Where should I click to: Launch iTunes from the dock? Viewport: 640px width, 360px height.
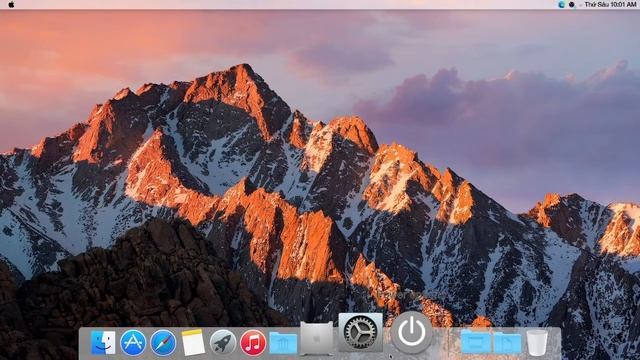(253, 342)
